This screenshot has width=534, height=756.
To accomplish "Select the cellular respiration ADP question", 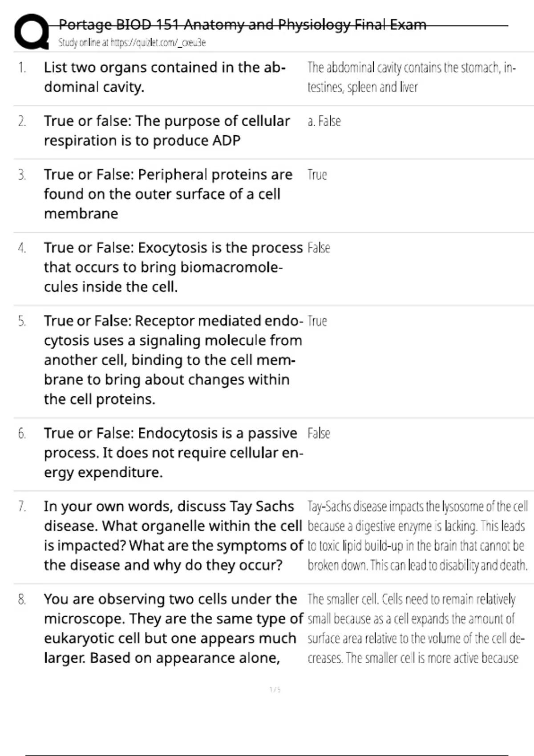I will 166,130.
